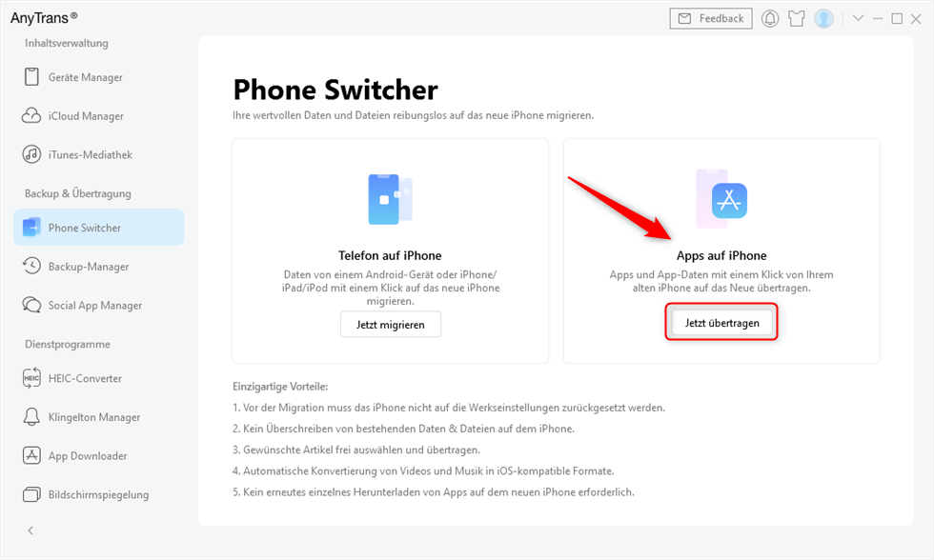Collapse the sidebar with the bottom chevron
This screenshot has height=560, width=934.
point(30,530)
